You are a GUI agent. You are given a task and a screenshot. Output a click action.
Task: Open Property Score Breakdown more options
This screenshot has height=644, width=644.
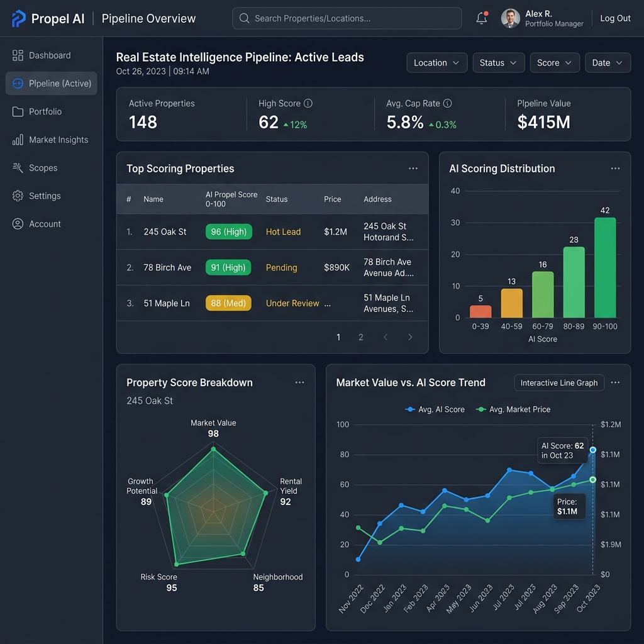tap(299, 382)
